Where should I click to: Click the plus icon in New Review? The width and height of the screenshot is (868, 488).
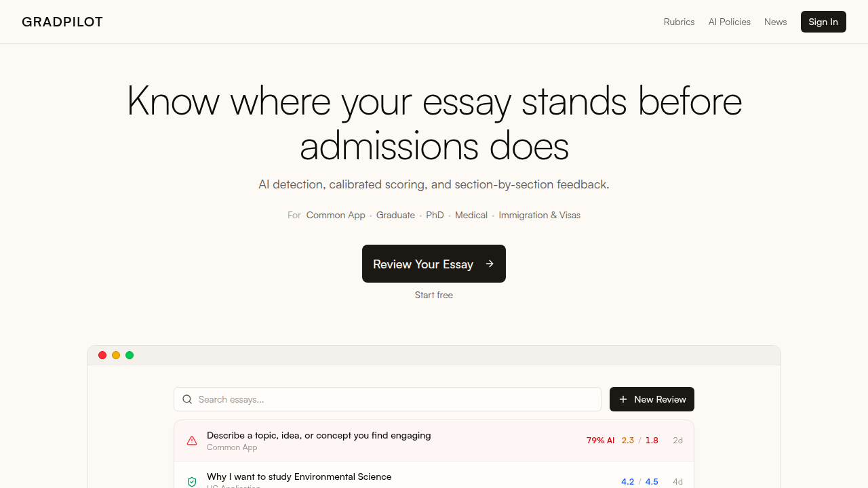(x=623, y=399)
